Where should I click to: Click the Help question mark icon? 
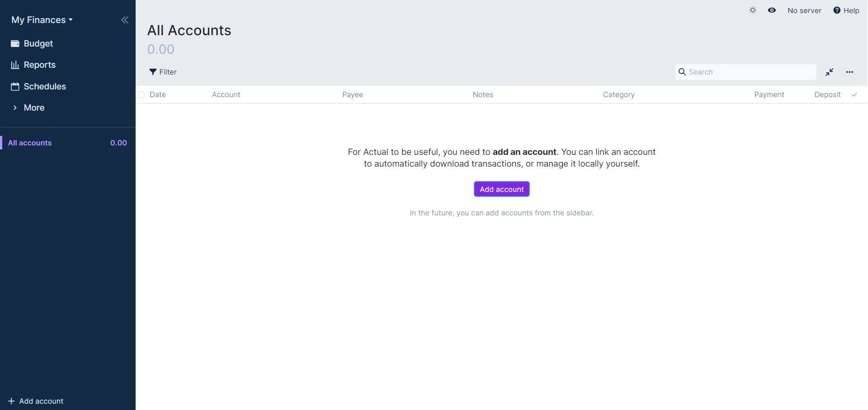tap(837, 10)
